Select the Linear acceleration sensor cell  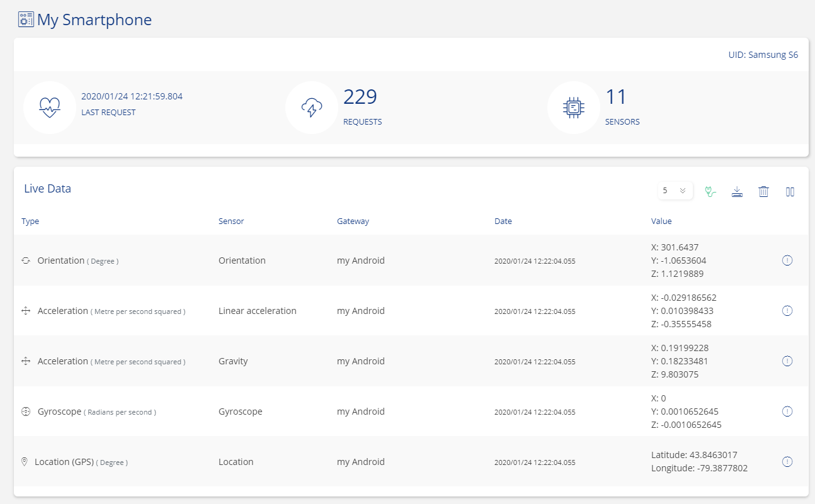[258, 311]
